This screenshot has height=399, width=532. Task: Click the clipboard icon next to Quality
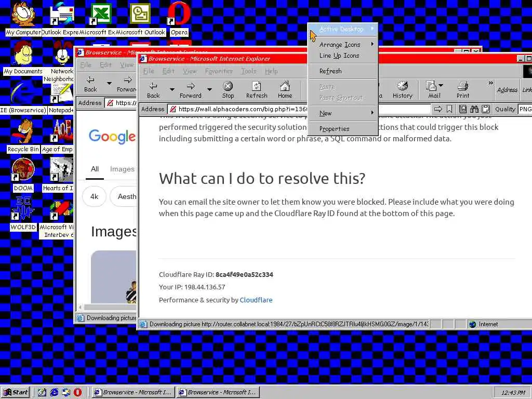[x=486, y=109]
